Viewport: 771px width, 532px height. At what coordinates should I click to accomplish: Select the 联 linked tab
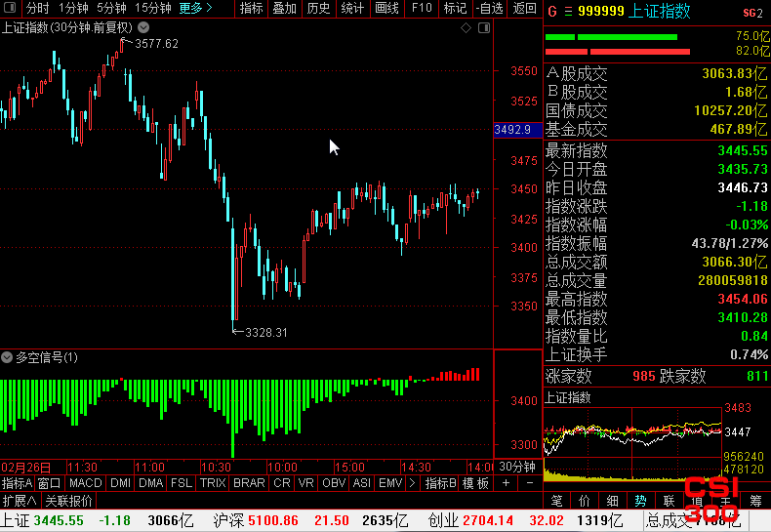point(669,501)
